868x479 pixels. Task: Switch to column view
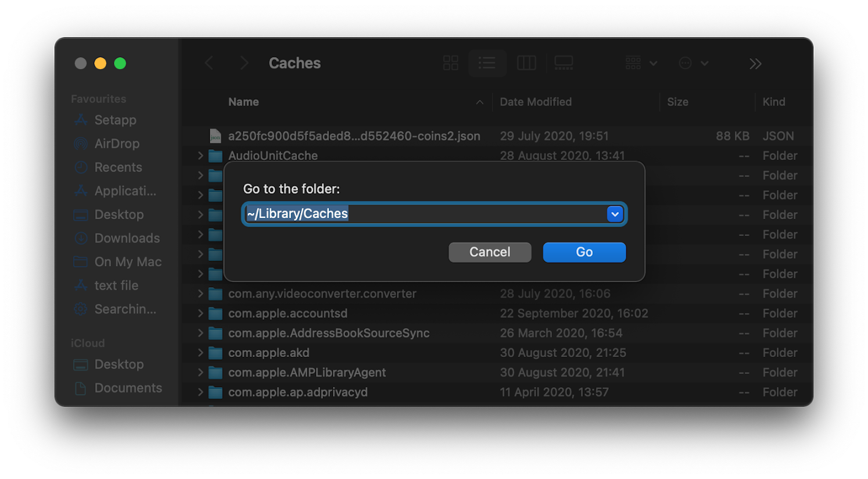(526, 63)
